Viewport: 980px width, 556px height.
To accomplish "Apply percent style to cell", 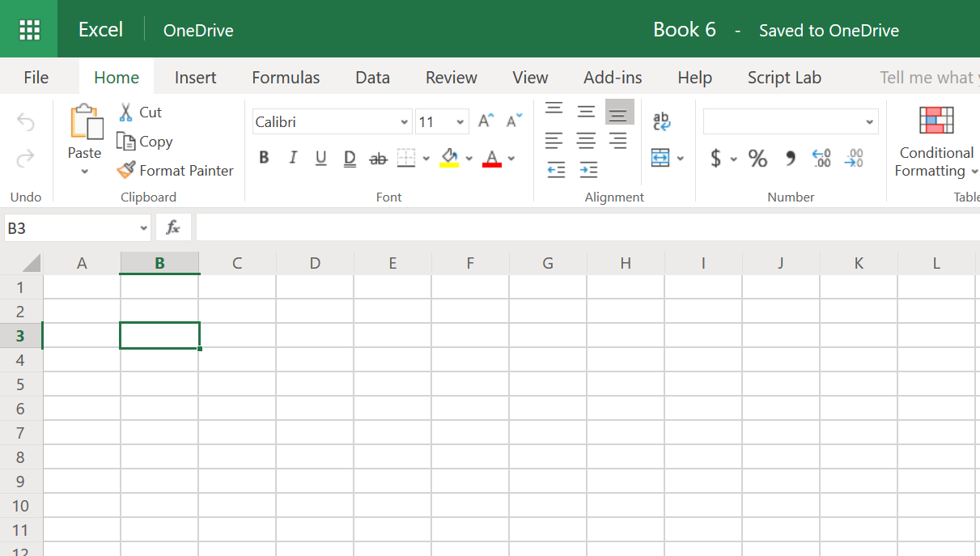I will 757,159.
